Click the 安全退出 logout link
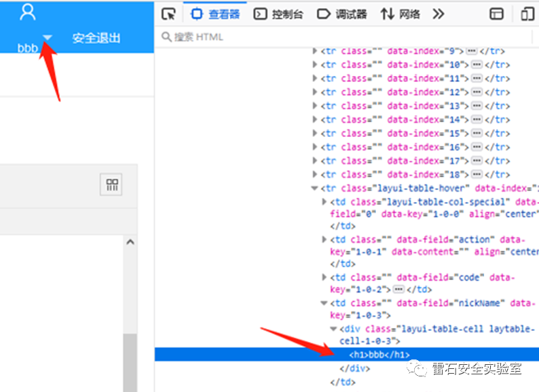This screenshot has height=392, width=539. pyautogui.click(x=96, y=38)
